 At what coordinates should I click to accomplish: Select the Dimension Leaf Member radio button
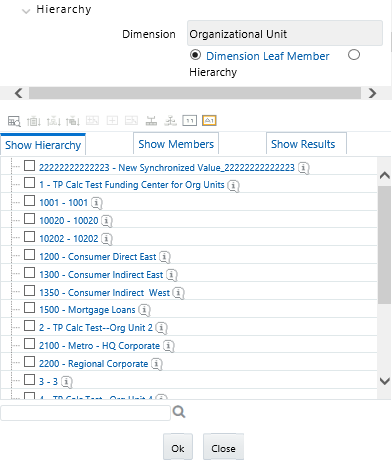pyautogui.click(x=195, y=55)
